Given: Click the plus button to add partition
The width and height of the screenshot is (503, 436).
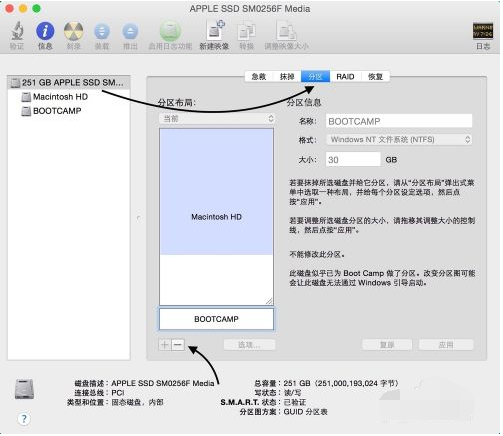Looking at the screenshot, I should point(165,345).
